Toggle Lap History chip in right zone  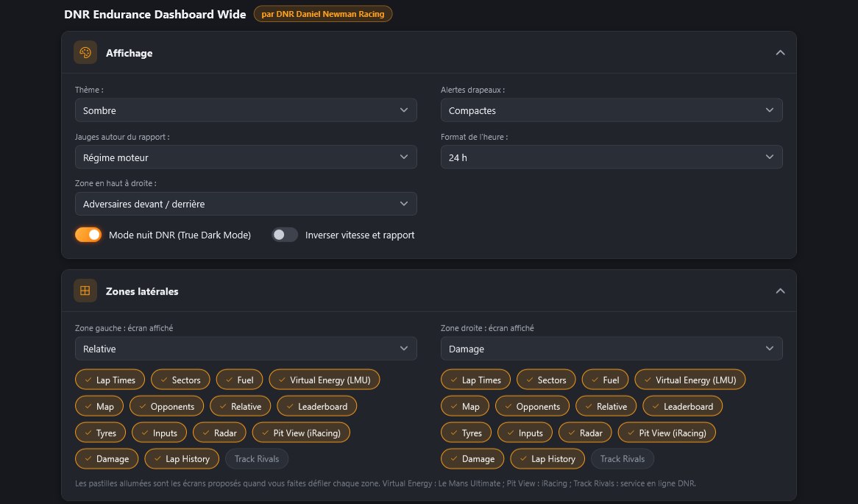[x=547, y=458]
